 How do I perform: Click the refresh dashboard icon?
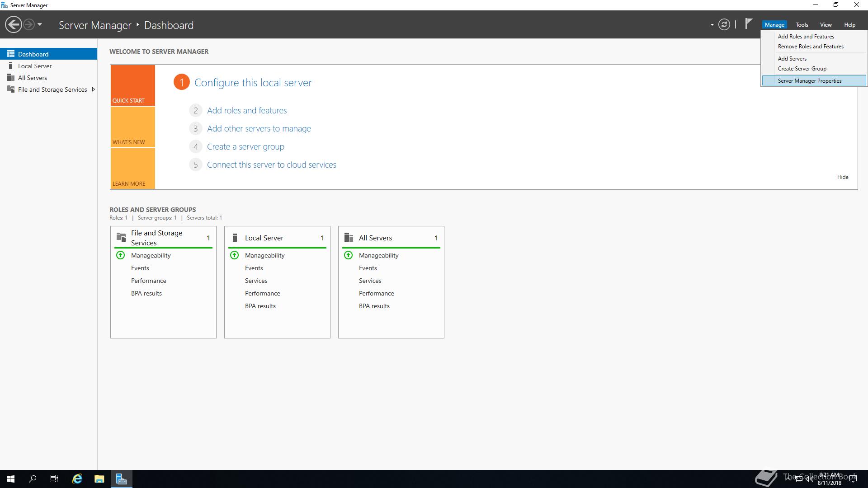724,25
